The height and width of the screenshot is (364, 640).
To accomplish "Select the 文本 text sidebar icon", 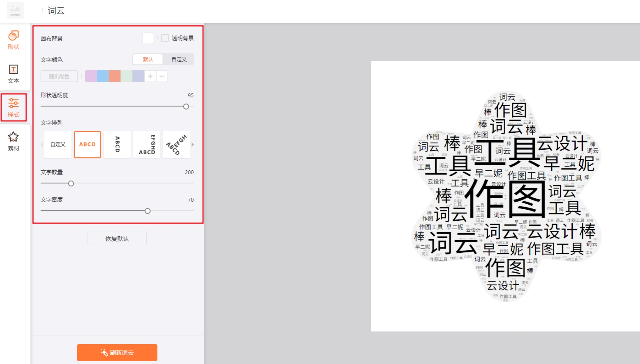I will pyautogui.click(x=13, y=74).
